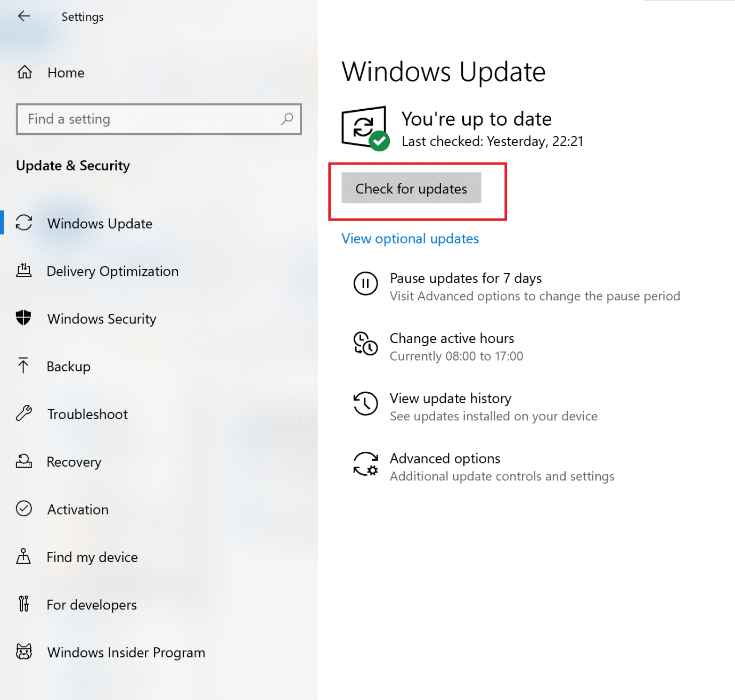
Task: Click the View update history icon
Action: click(x=365, y=404)
